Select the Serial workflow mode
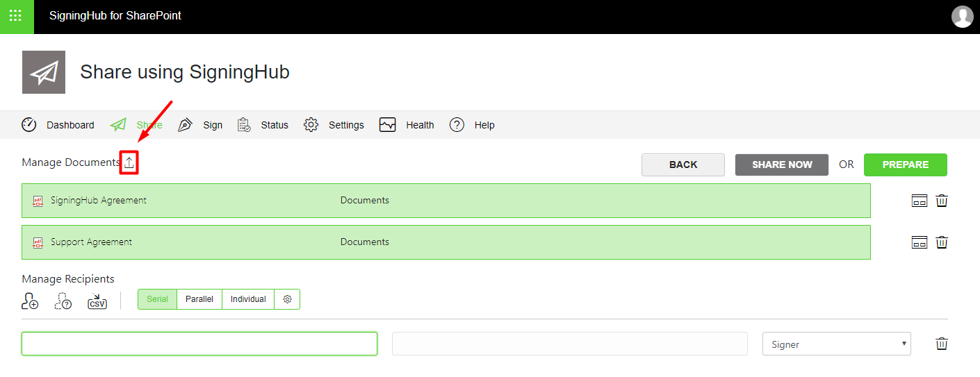The width and height of the screenshot is (980, 377). (x=157, y=299)
